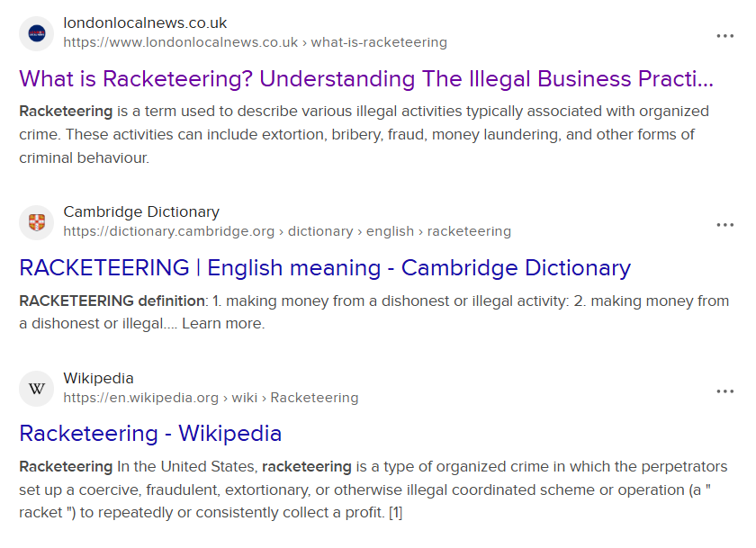Open "Racketeering - Wikipedia" result title
The height and width of the screenshot is (548, 756).
[150, 434]
